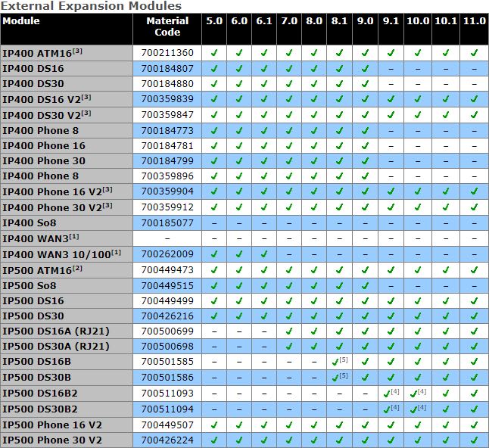The width and height of the screenshot is (489, 448).
Task: Click IP500 DS30B checkmark under 8.1
Action: coord(335,378)
